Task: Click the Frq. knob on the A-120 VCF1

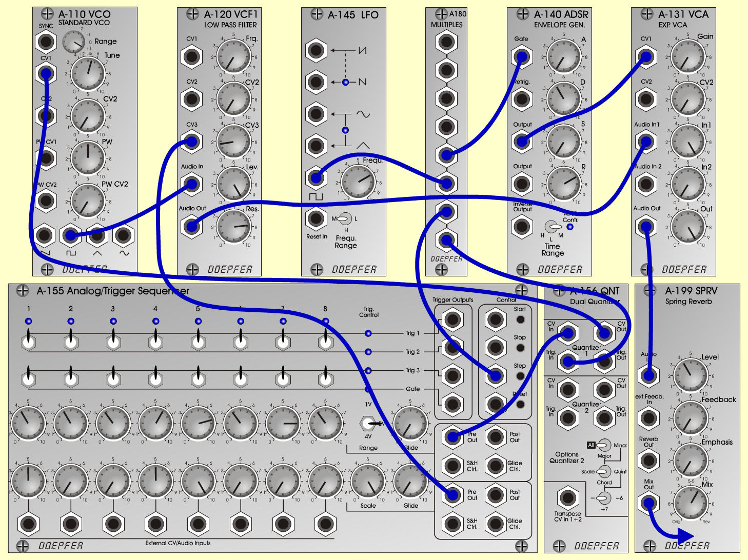Action: pos(234,56)
